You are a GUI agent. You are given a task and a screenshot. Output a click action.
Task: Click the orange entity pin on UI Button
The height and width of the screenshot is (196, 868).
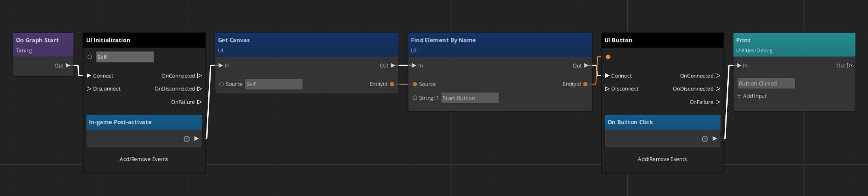pyautogui.click(x=608, y=57)
